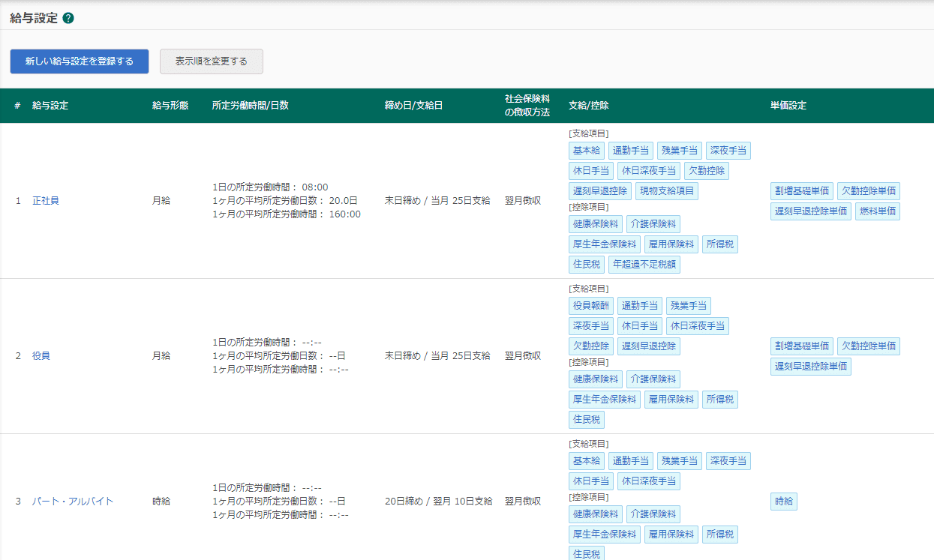The width and height of the screenshot is (934, 560).
Task: Click the help icon beside 給与設定 title
Action: (68, 18)
